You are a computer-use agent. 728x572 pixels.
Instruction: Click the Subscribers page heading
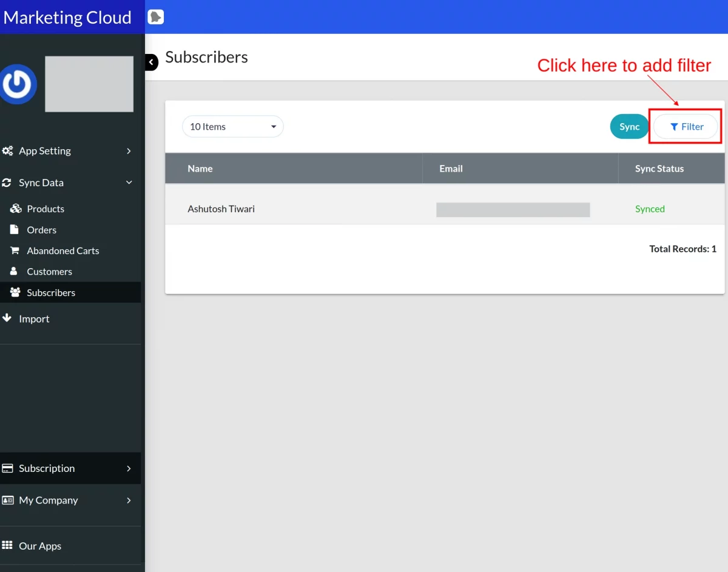206,57
